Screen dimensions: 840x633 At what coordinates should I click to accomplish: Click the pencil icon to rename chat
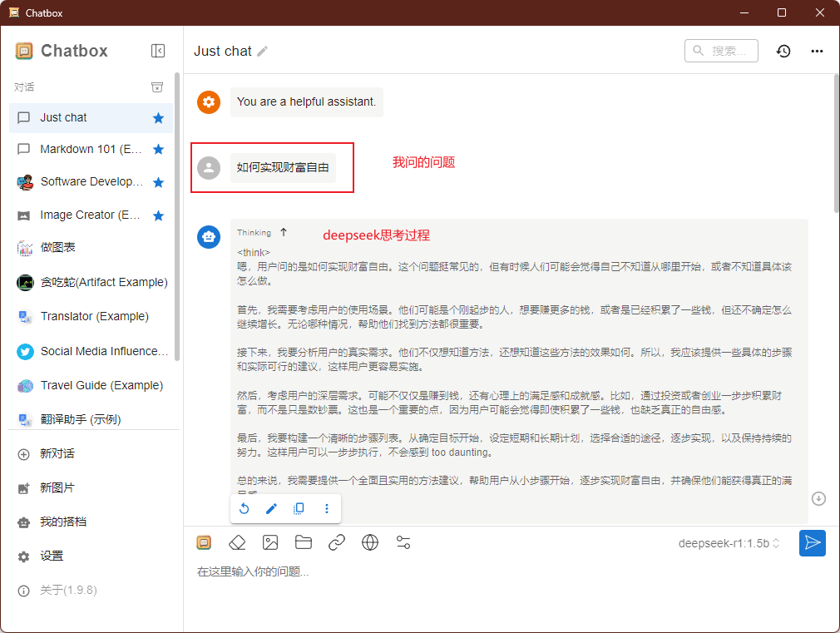coord(263,52)
